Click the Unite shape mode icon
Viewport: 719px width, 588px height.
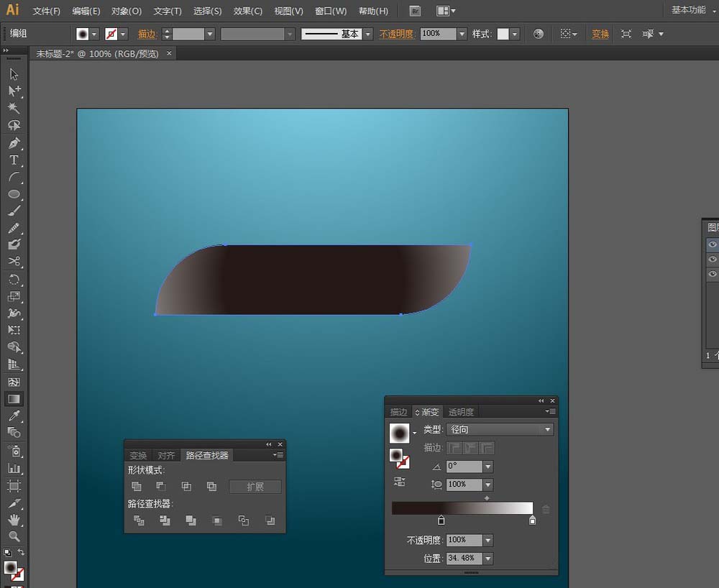click(136, 486)
